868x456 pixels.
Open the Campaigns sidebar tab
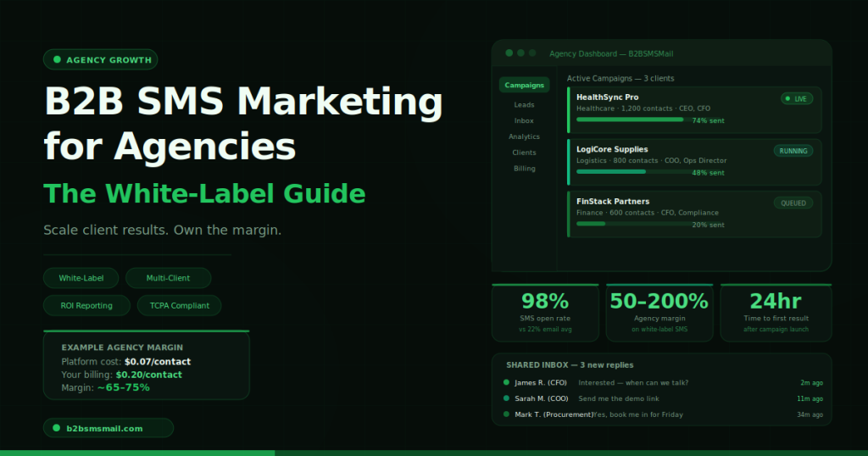[524, 86]
